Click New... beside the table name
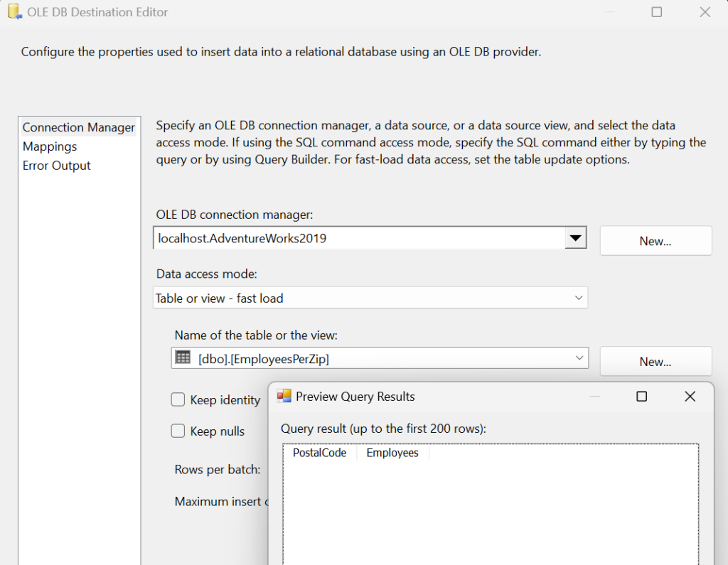The height and width of the screenshot is (565, 728). click(655, 362)
